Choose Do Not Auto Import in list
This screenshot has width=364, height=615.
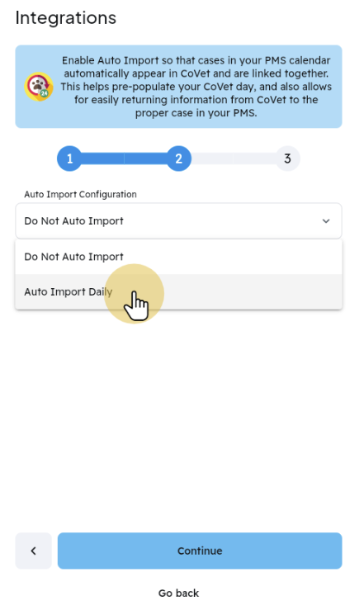pos(178,257)
